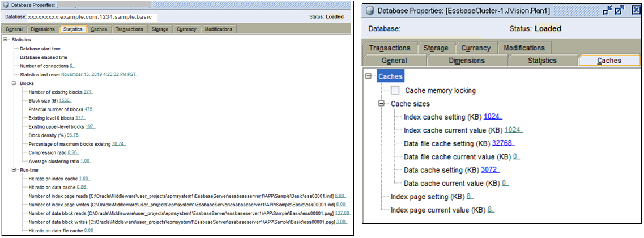Click the Number of index page reads value
Image resolution: width=644 pixels, height=238 pixels.
340,195
